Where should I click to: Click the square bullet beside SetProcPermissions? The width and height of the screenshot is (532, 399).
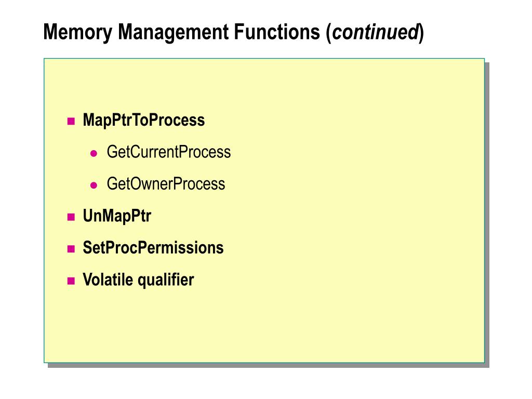point(71,249)
